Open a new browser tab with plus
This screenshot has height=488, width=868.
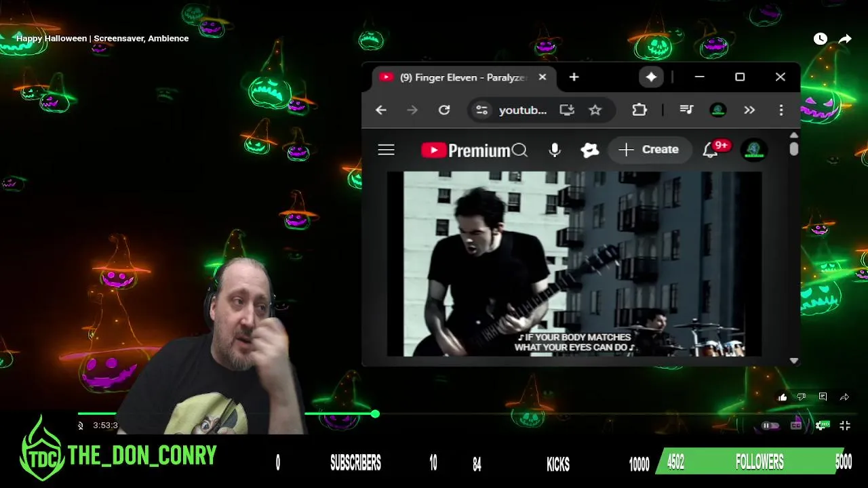pos(574,77)
